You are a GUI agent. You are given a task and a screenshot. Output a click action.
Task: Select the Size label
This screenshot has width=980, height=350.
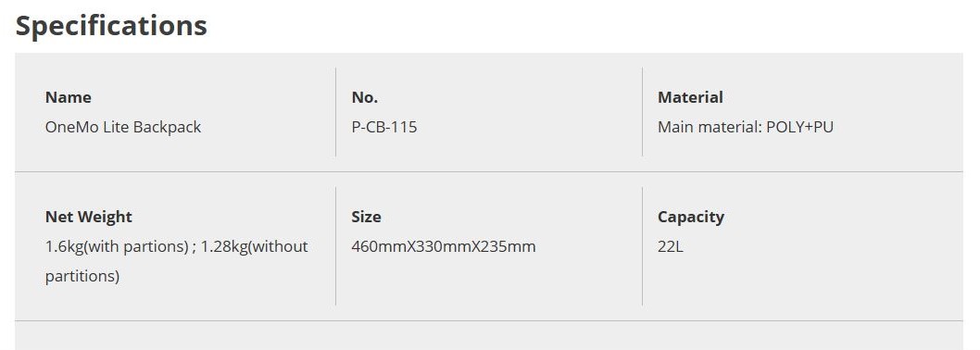pyautogui.click(x=366, y=217)
